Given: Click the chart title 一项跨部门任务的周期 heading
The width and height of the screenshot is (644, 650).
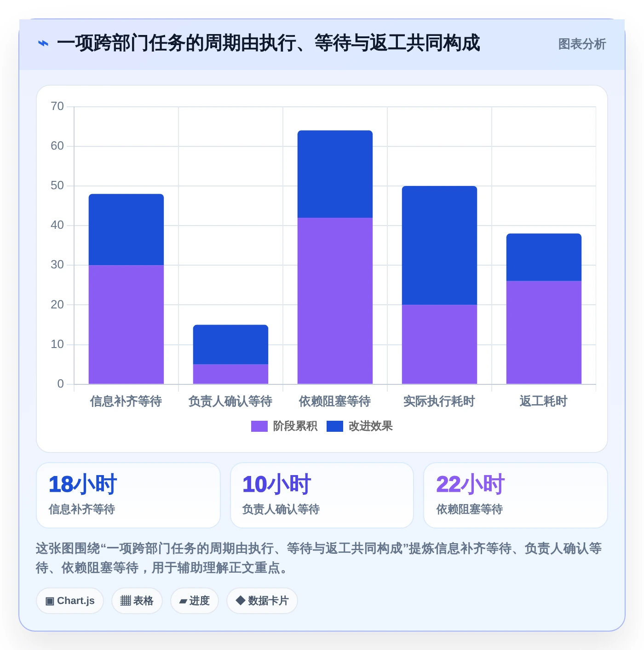Looking at the screenshot, I should (x=269, y=43).
